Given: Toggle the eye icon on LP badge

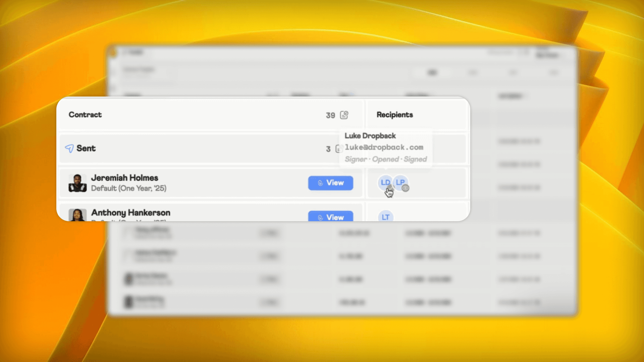Looking at the screenshot, I should point(406,188).
